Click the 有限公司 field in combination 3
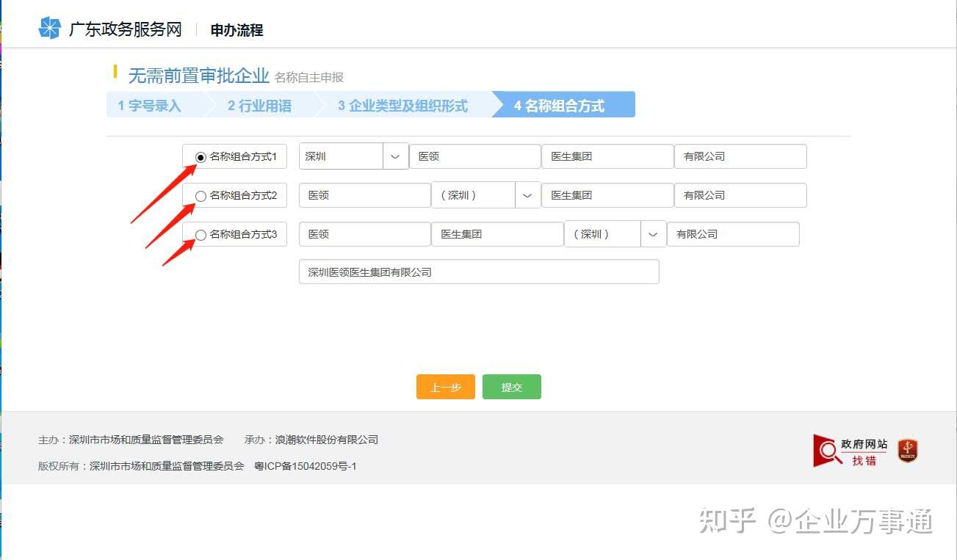 tap(733, 234)
